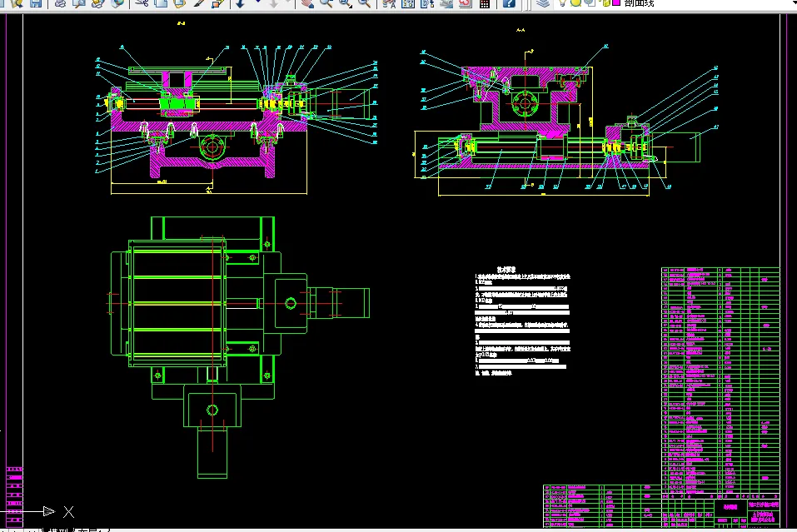Select the Zoom Realtime magnifier
The width and height of the screenshot is (797, 532).
click(326, 3)
